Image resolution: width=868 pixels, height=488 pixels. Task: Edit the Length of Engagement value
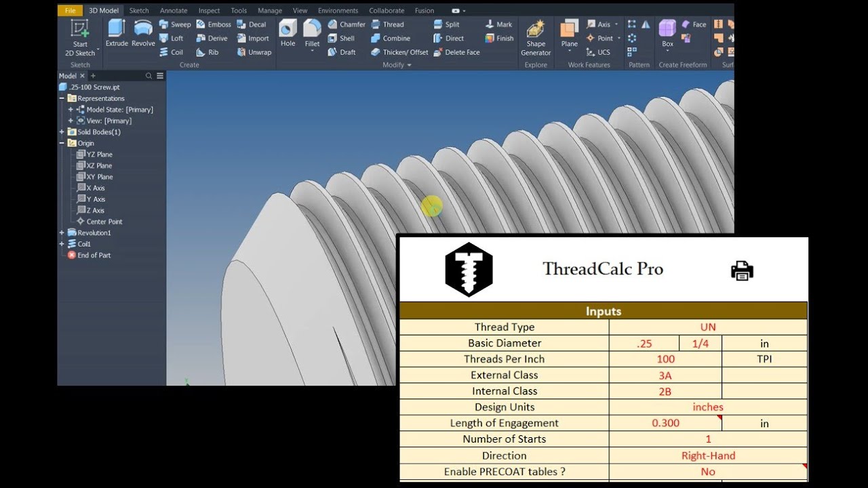[666, 423]
